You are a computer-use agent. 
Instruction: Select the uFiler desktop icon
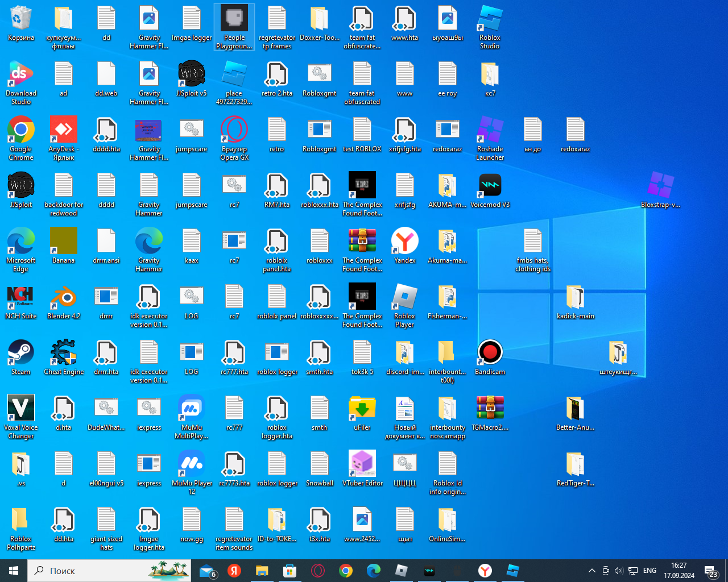click(x=362, y=409)
